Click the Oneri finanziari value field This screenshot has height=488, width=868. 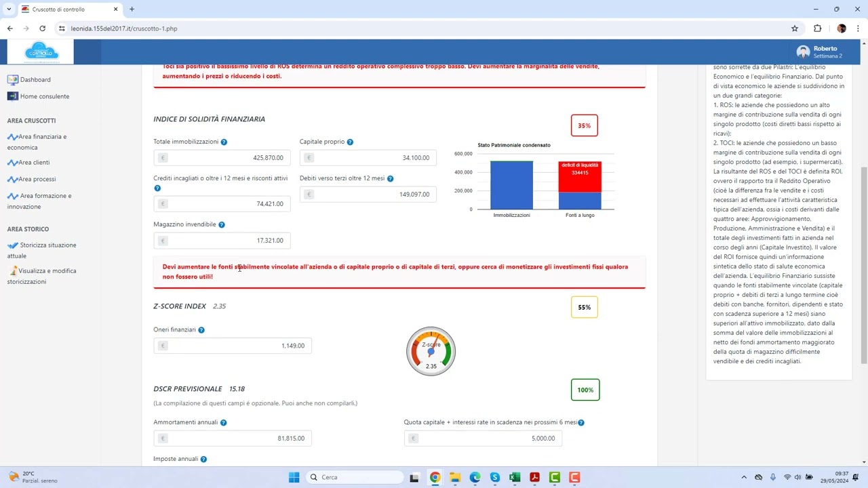pyautogui.click(x=233, y=346)
